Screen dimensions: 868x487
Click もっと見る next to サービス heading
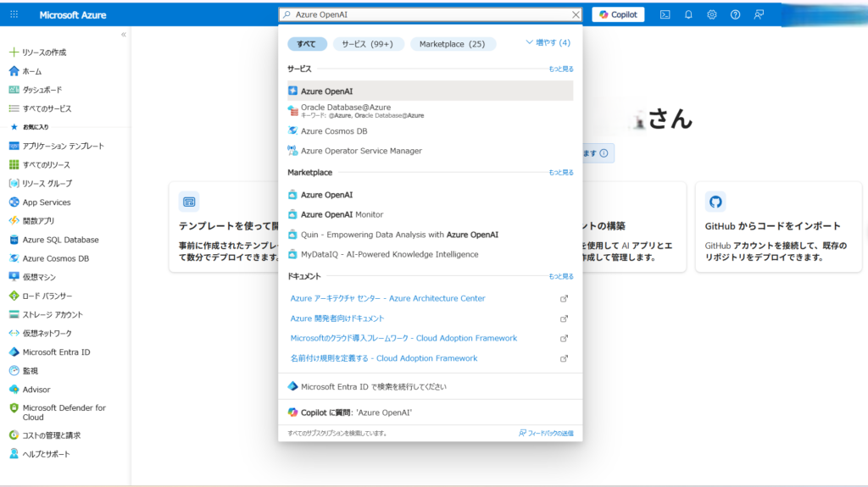click(561, 69)
